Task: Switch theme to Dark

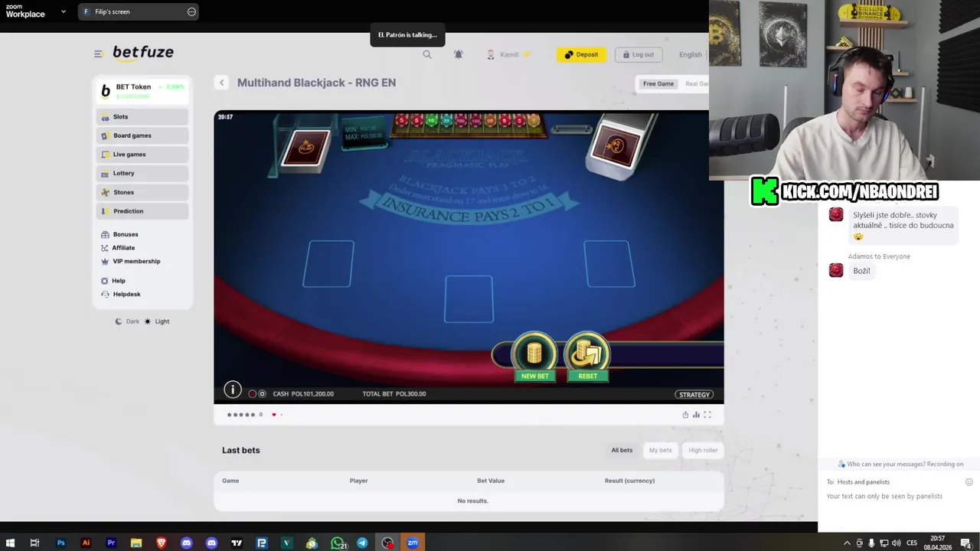Action: point(127,321)
